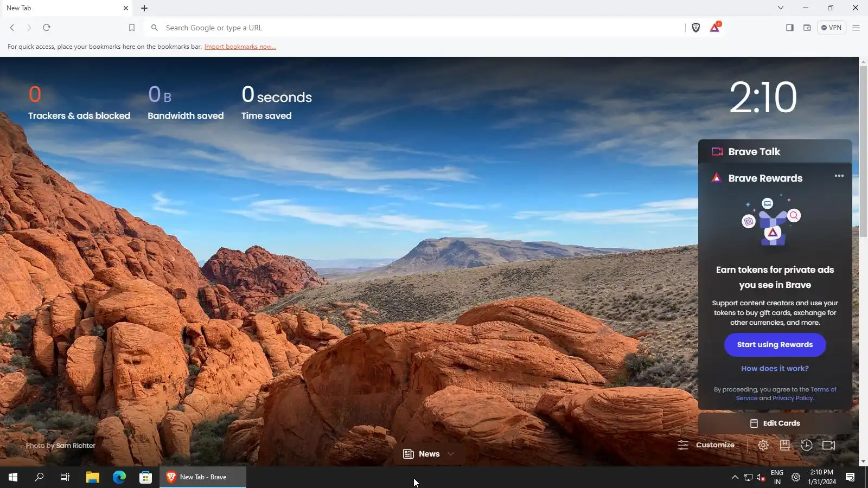Open the Privacy Policy link
The image size is (868, 488).
point(793,398)
